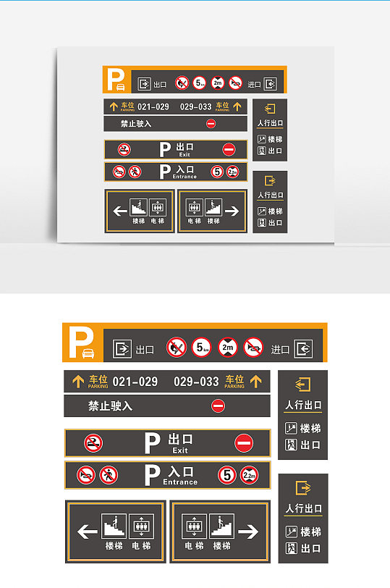
Task: Click the no pedestrians icon on Entrance sign
Action: click(109, 475)
